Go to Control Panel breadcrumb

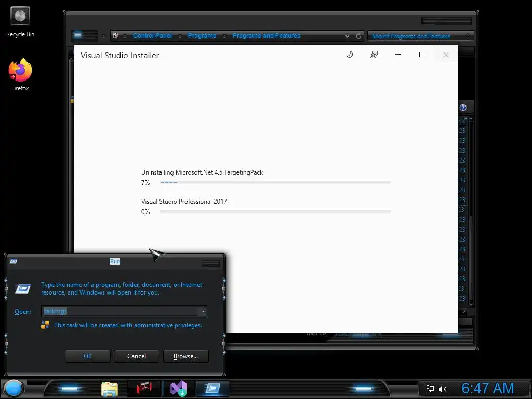pos(152,36)
